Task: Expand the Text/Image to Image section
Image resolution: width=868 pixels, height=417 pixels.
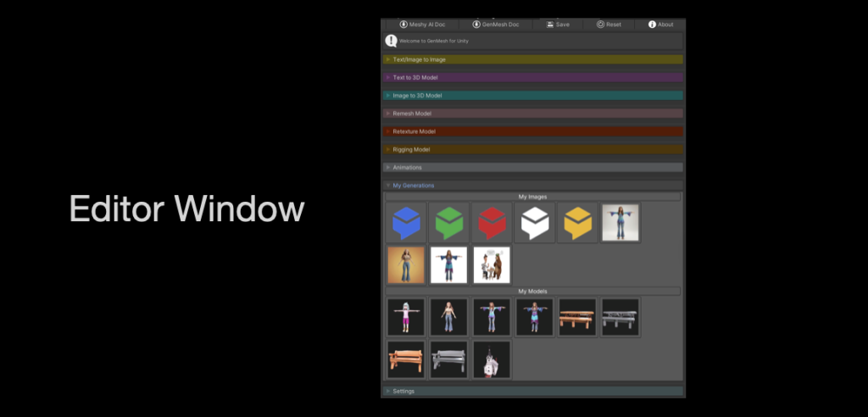Action: coord(419,60)
